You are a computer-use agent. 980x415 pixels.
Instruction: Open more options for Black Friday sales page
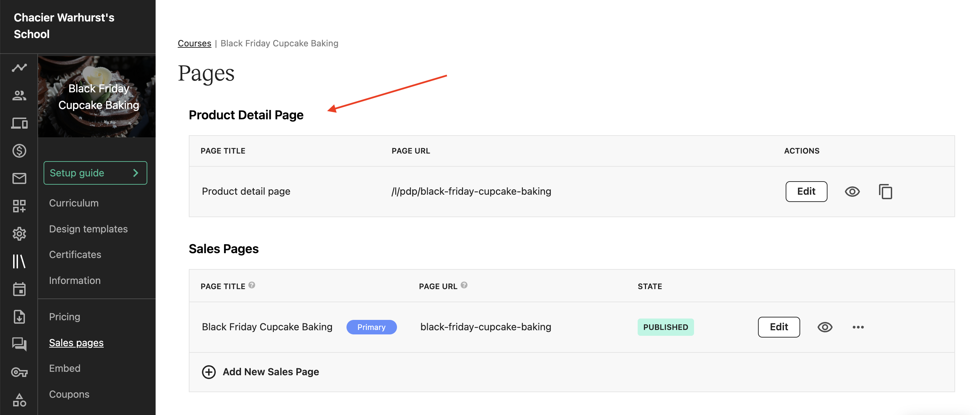[x=858, y=327]
